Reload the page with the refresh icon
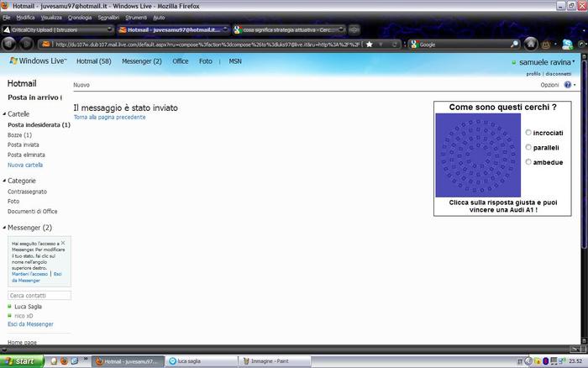The image size is (588, 368). 395,45
